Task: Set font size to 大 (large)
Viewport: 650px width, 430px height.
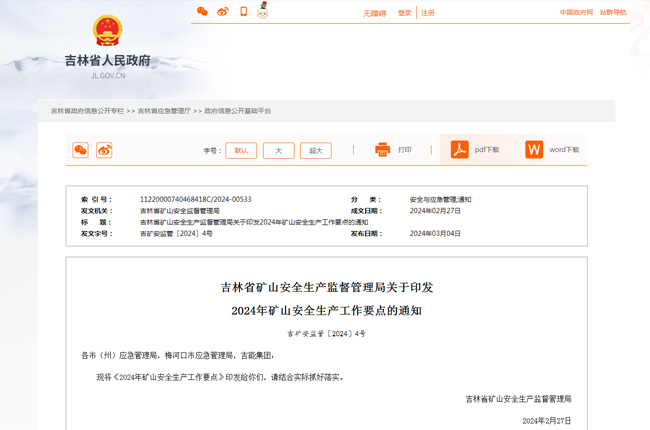Action: click(278, 151)
